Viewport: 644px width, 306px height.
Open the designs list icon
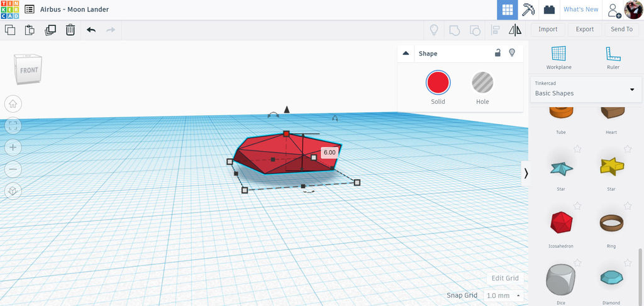pyautogui.click(x=29, y=9)
